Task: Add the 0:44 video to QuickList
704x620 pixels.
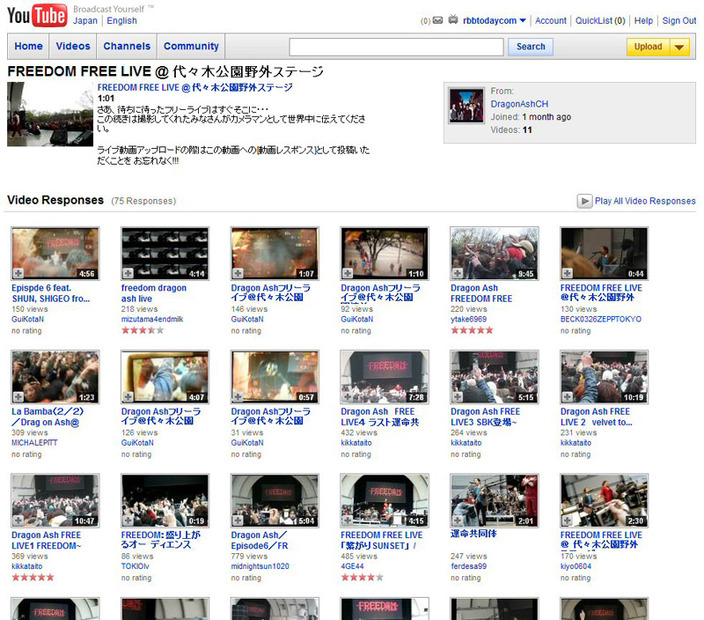Action: (x=567, y=273)
